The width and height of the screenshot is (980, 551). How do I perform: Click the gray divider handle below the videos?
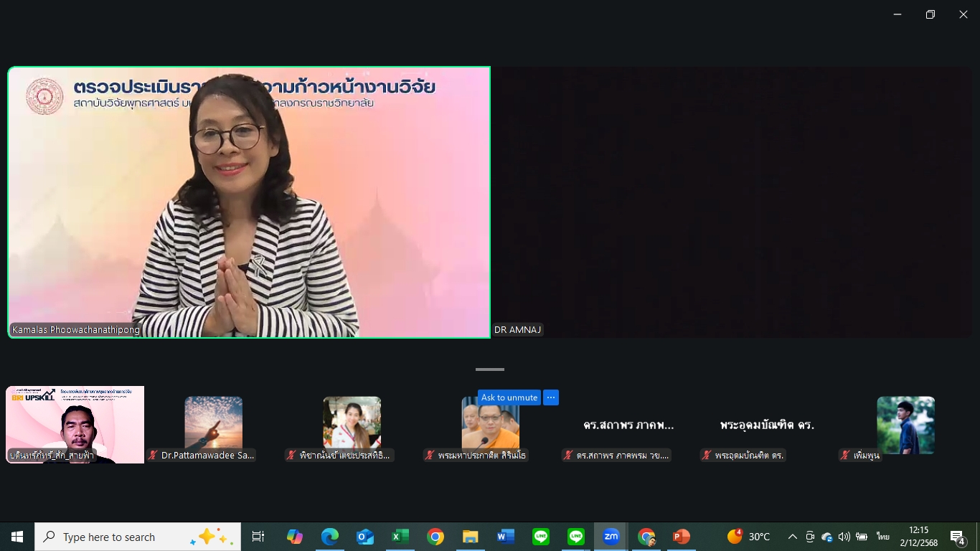click(x=490, y=369)
